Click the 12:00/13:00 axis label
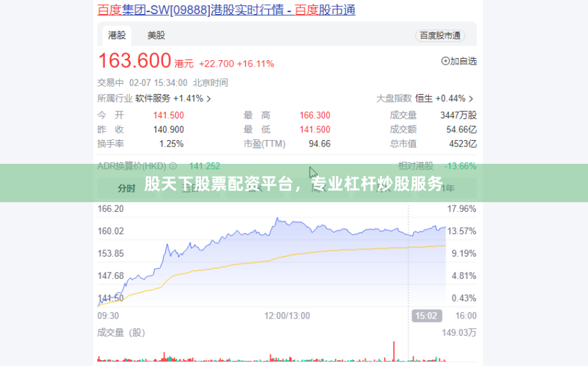This screenshot has height=366, width=588. point(287,315)
